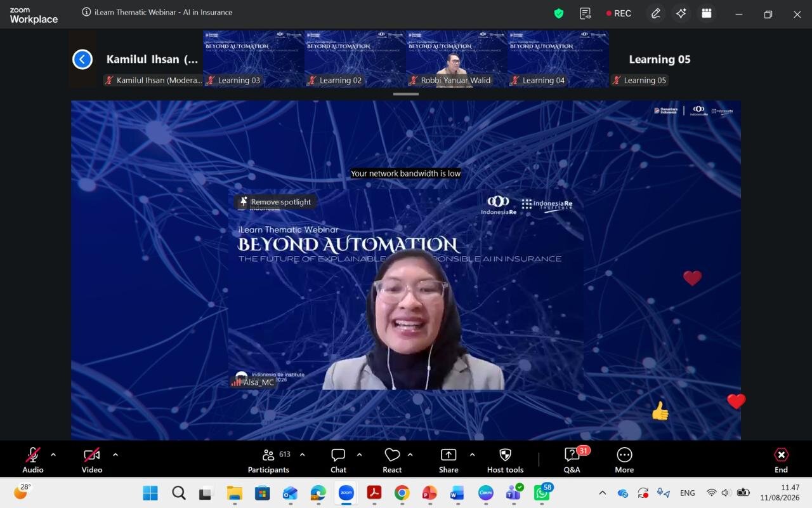Open the Q&A panel
The width and height of the screenshot is (812, 508).
click(572, 460)
